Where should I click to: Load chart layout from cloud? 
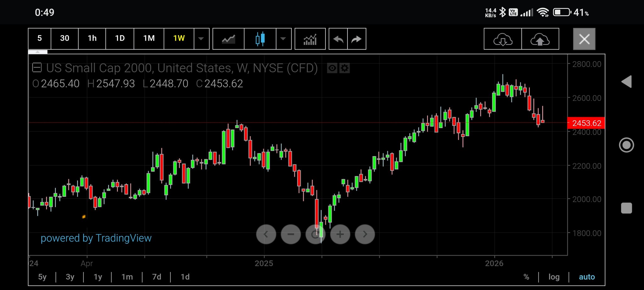tap(503, 39)
